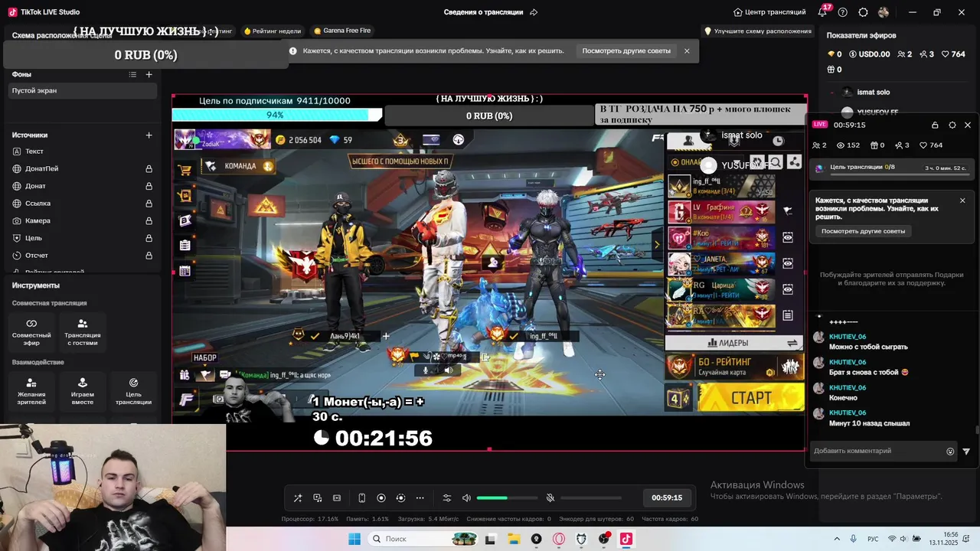Toggle the lock on the Донат source

click(149, 186)
